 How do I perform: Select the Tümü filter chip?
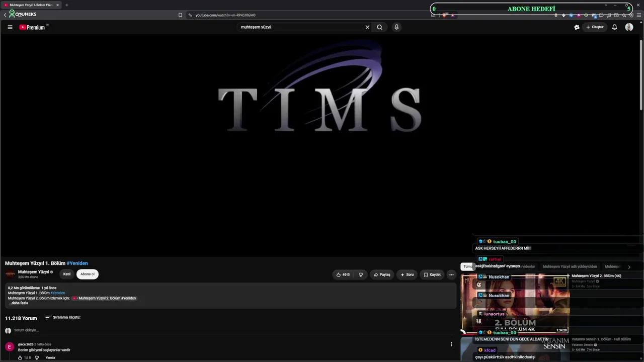468,266
